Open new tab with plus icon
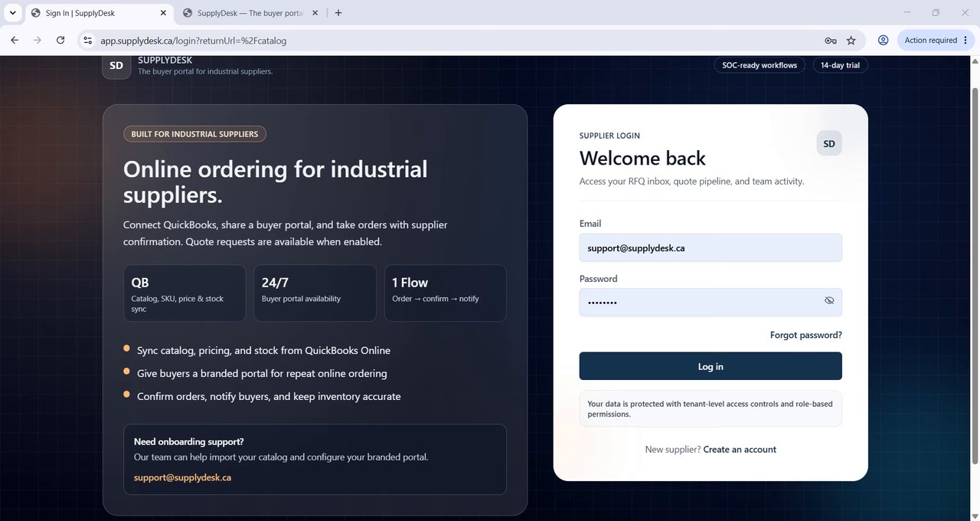 (338, 13)
